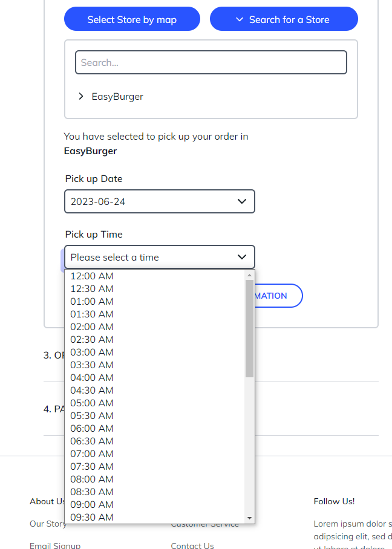Select the 06:00 AM time option
The height and width of the screenshot is (549, 392).
point(92,428)
